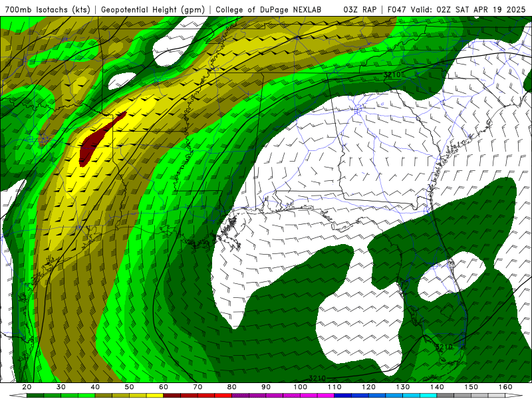Click the color scale label "160"
532x399 pixels.
(x=505, y=387)
